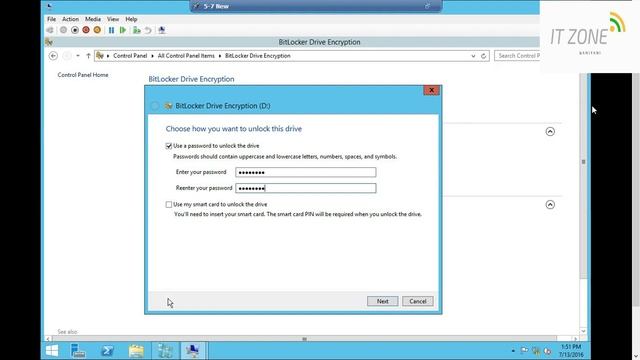Screen dimensions: 640x360
Task: Open the Start menu on the taskbar
Action: click(52, 351)
